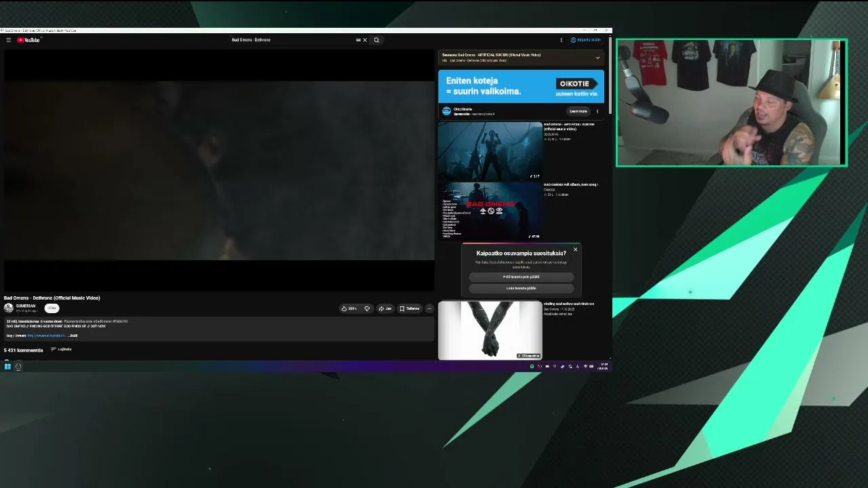The image size is (868, 488).
Task: Click the green square system tray icon
Action: 532,367
